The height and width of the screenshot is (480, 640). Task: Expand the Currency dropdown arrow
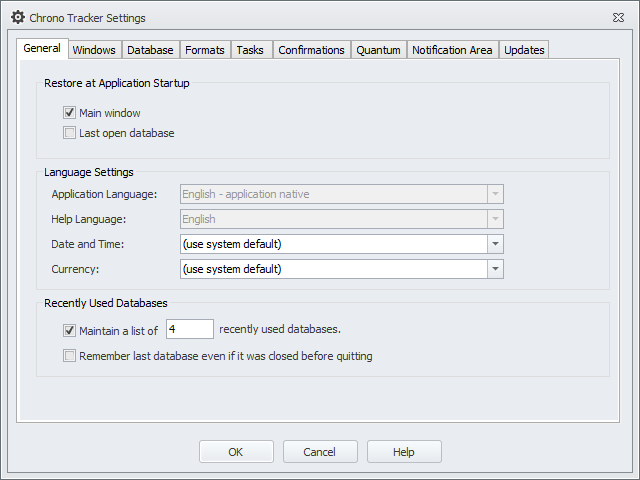[x=495, y=269]
